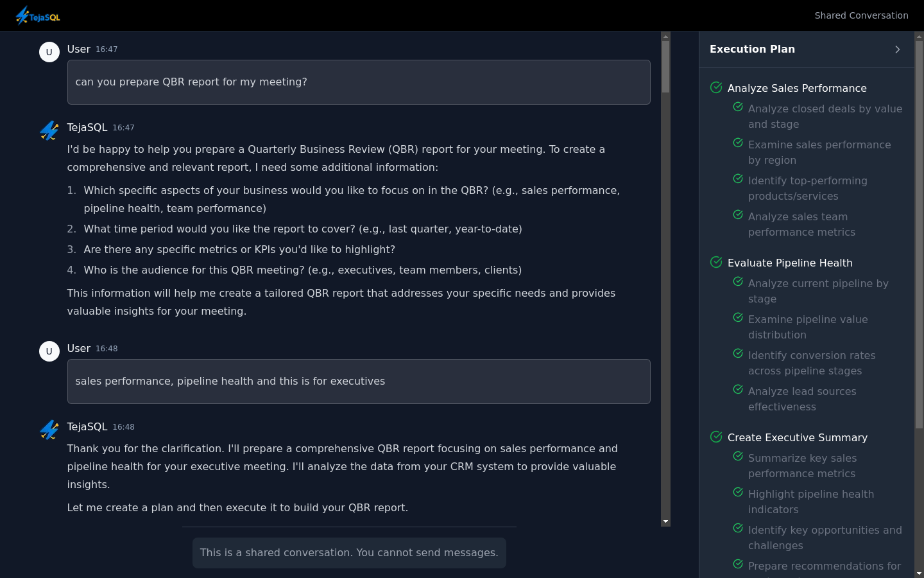Image resolution: width=924 pixels, height=578 pixels.
Task: Click check icon beside Evaluate Pipeline Health
Action: 716,262
